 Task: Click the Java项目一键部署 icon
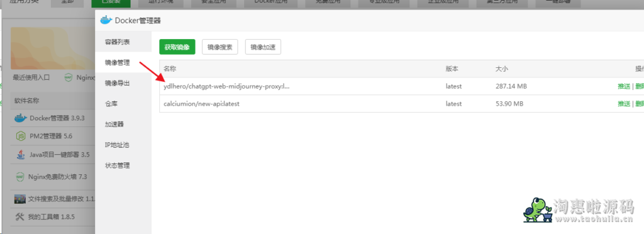(20, 155)
